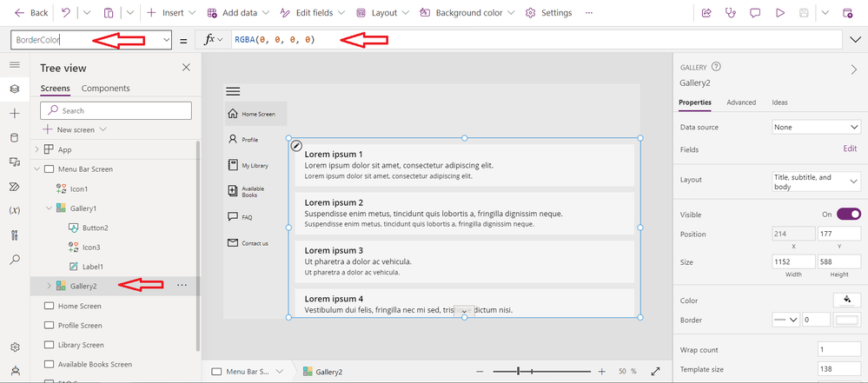The width and height of the screenshot is (868, 383).
Task: Open the Insert menu
Action: tap(170, 12)
